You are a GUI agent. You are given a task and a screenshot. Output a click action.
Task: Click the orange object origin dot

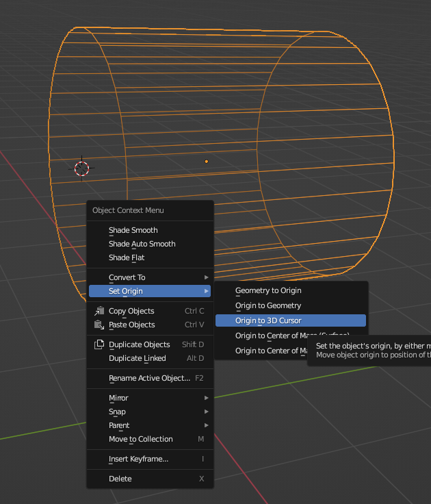click(x=207, y=162)
